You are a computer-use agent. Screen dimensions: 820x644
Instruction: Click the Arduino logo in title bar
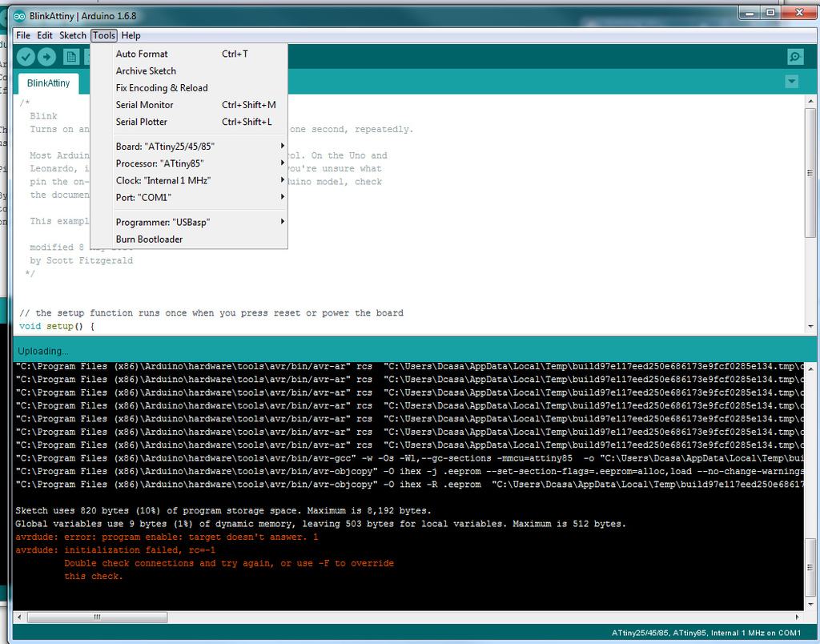tap(18, 13)
